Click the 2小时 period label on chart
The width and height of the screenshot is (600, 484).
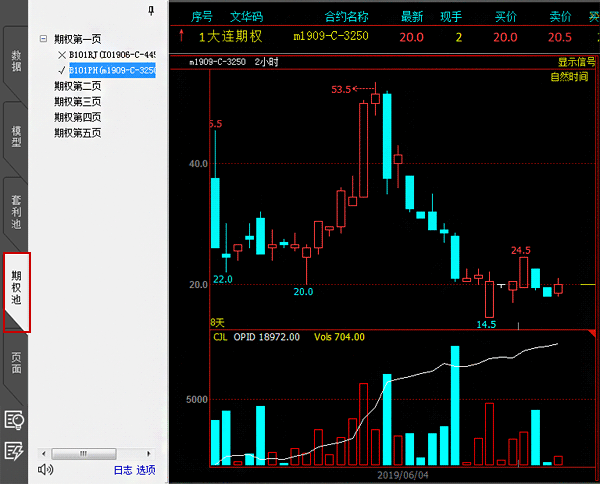point(267,62)
